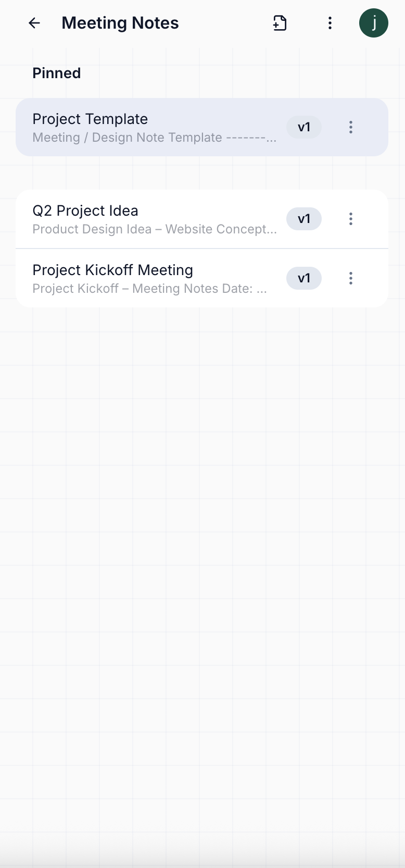Click the v1 badge on Project Kickoff Meeting

304,278
